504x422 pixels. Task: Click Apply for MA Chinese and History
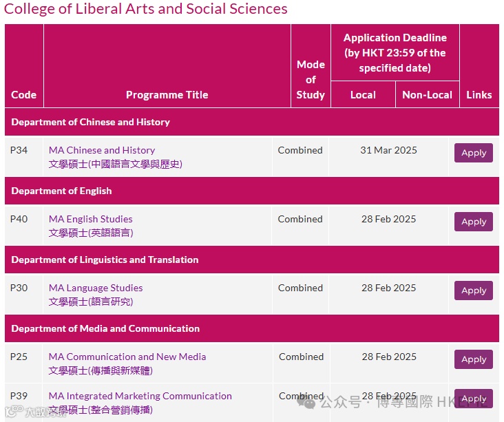pos(473,153)
